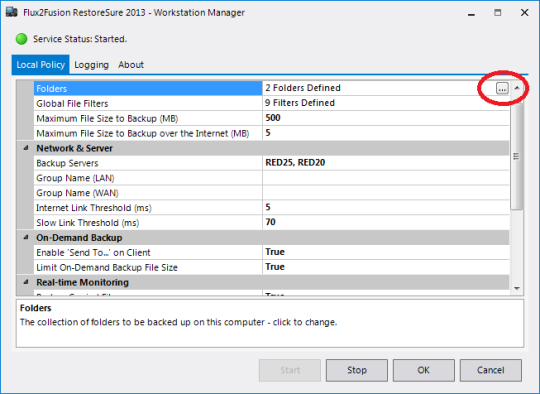Image resolution: width=540 pixels, height=394 pixels.
Task: Click '2 Folders Defined' value
Action: coord(303,88)
